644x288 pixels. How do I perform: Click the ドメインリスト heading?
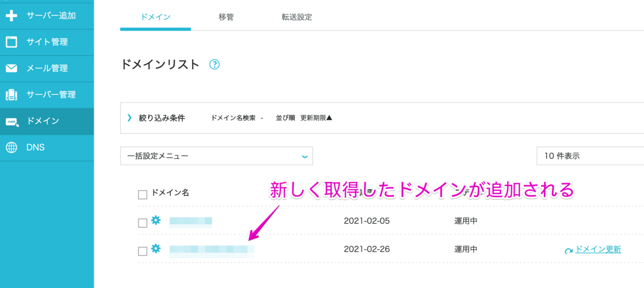click(x=160, y=64)
